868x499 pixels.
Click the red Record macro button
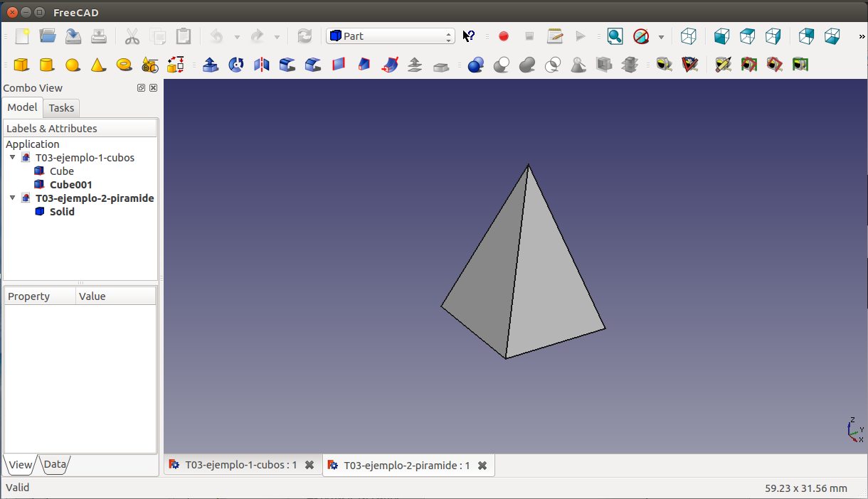tap(504, 36)
